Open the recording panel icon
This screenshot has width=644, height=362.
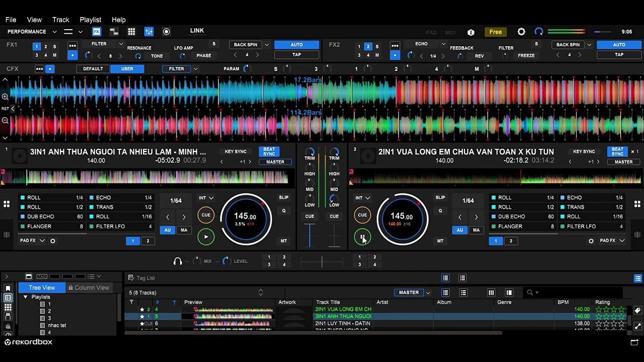point(167,32)
